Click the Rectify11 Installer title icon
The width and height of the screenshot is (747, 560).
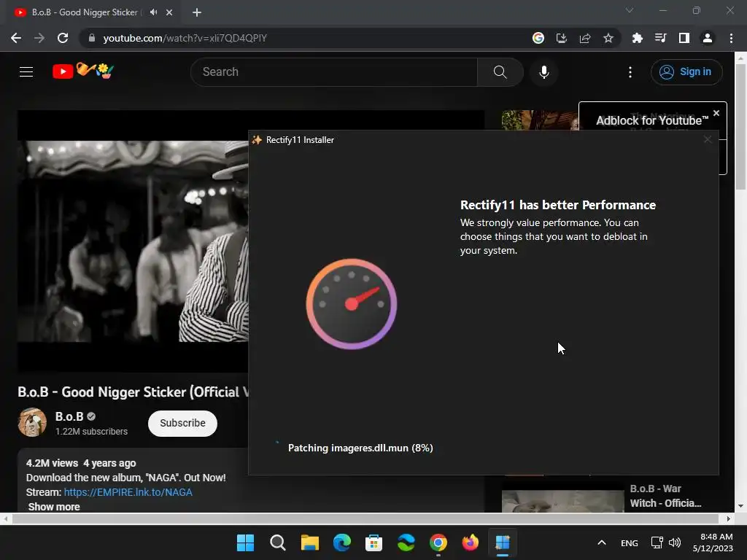click(x=257, y=139)
